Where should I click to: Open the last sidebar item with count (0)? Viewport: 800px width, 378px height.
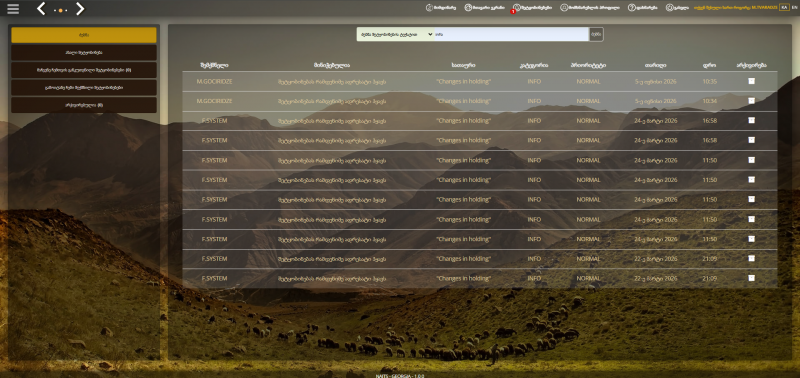tap(84, 105)
